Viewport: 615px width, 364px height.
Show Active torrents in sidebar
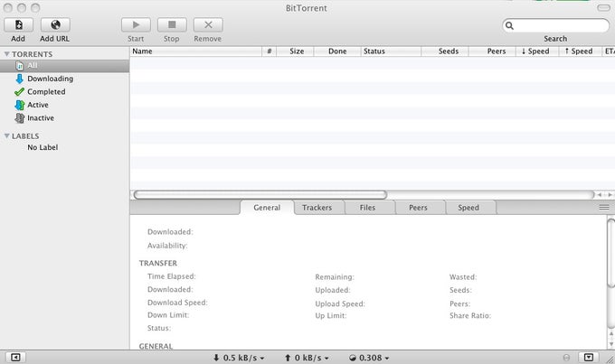click(32, 105)
